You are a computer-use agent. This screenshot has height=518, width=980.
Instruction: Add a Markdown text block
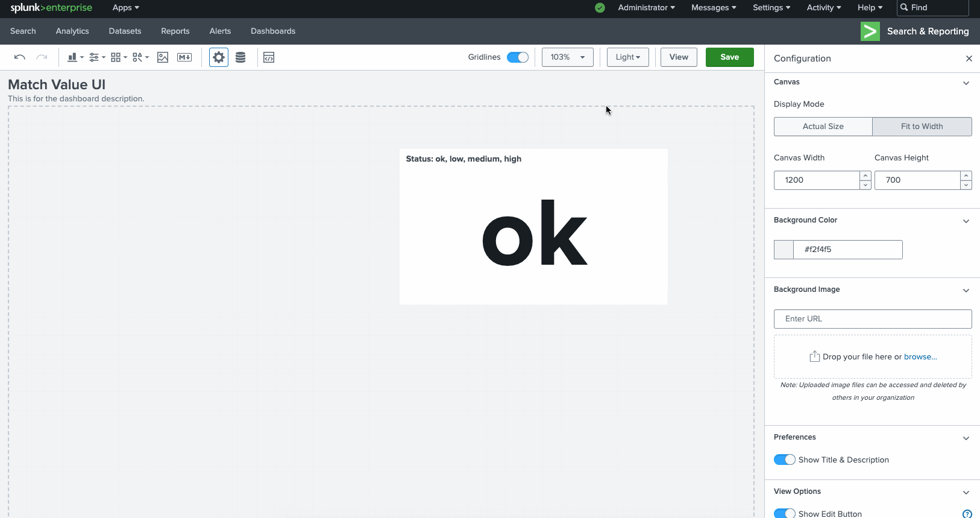(x=184, y=57)
